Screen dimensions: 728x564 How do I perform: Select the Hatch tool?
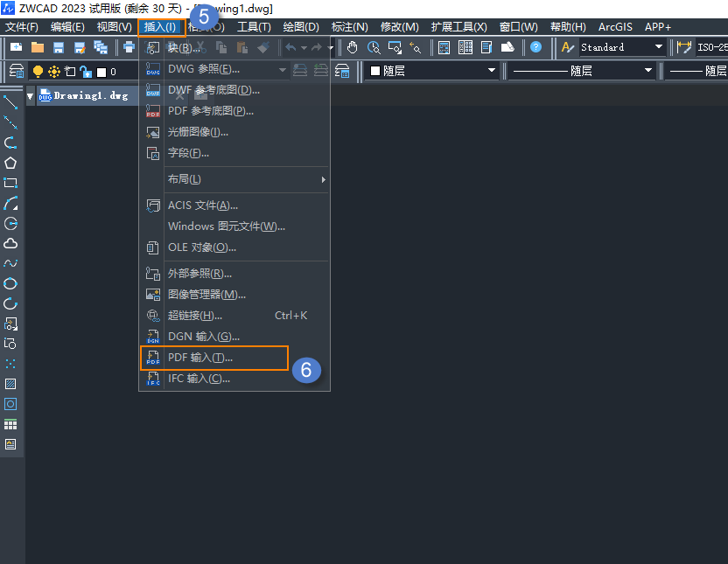pyautogui.click(x=10, y=384)
